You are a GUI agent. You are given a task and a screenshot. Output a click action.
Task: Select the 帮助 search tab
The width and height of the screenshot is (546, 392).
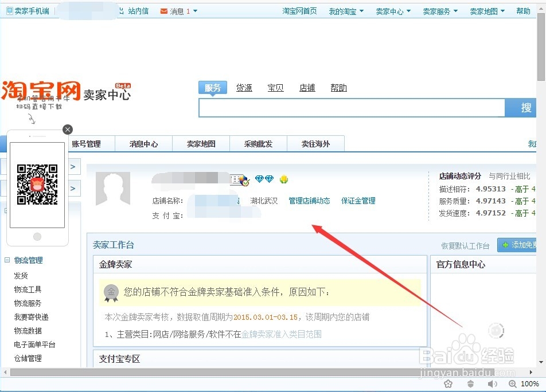coord(339,88)
